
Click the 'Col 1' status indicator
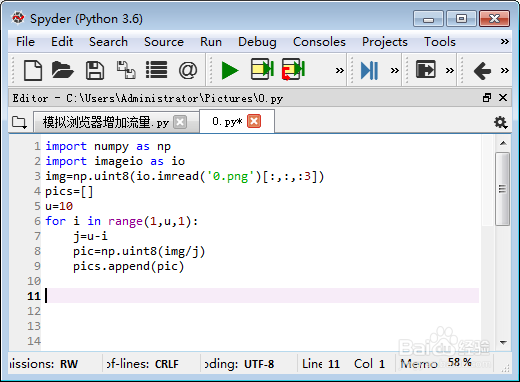click(x=369, y=364)
